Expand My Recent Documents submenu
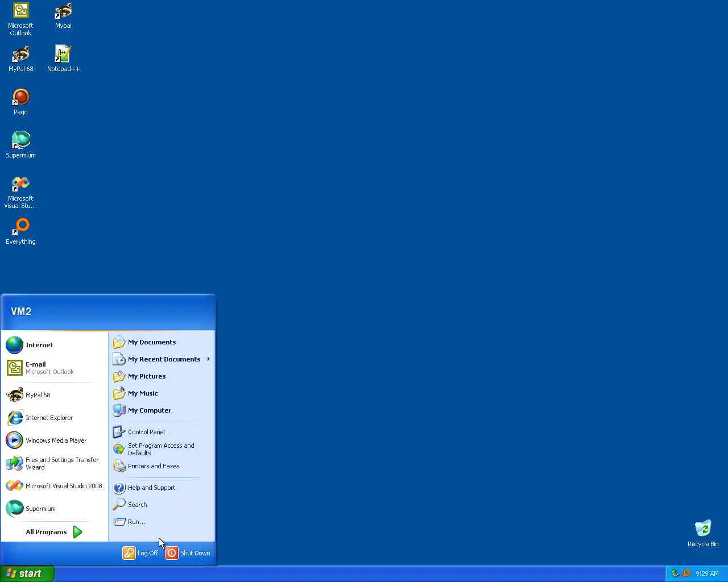 tap(162, 359)
